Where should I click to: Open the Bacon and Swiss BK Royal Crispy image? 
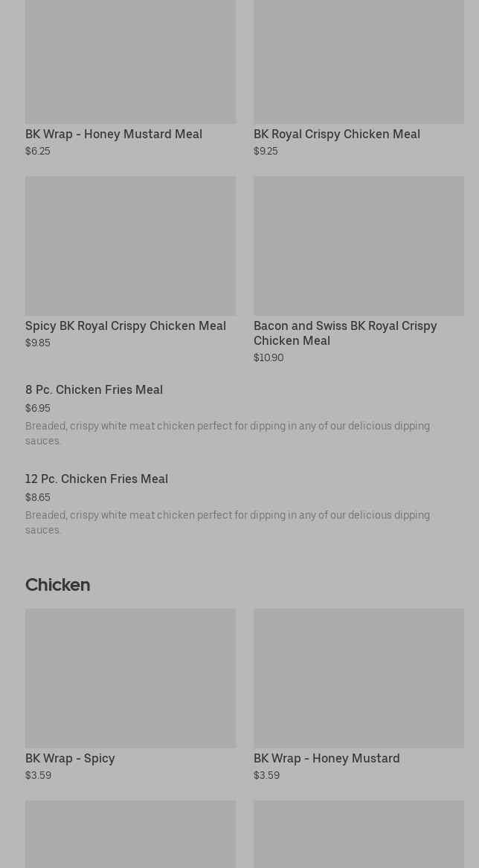point(359,246)
